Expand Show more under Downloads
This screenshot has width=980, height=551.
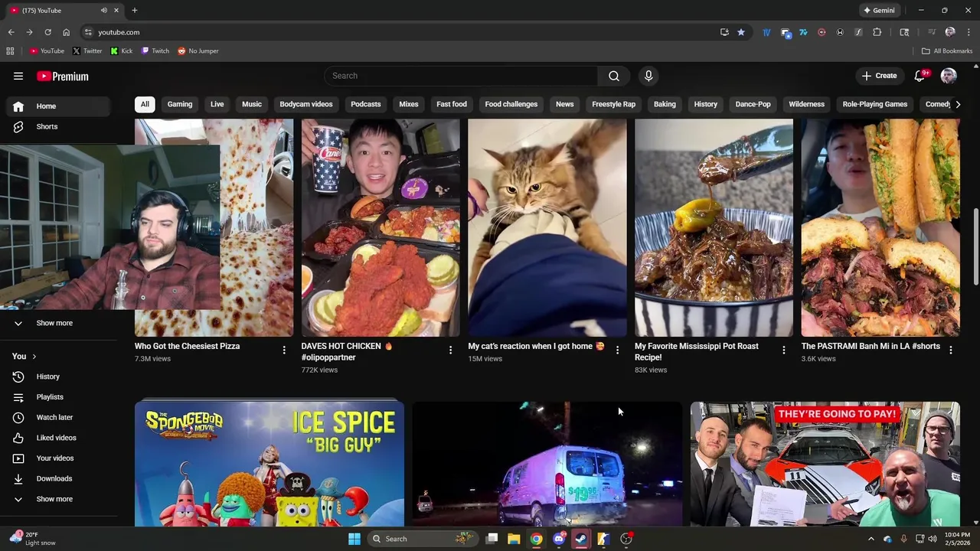(x=58, y=499)
